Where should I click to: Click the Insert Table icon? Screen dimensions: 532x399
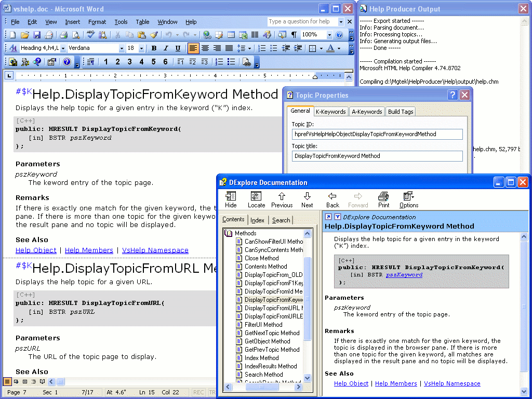click(231, 35)
